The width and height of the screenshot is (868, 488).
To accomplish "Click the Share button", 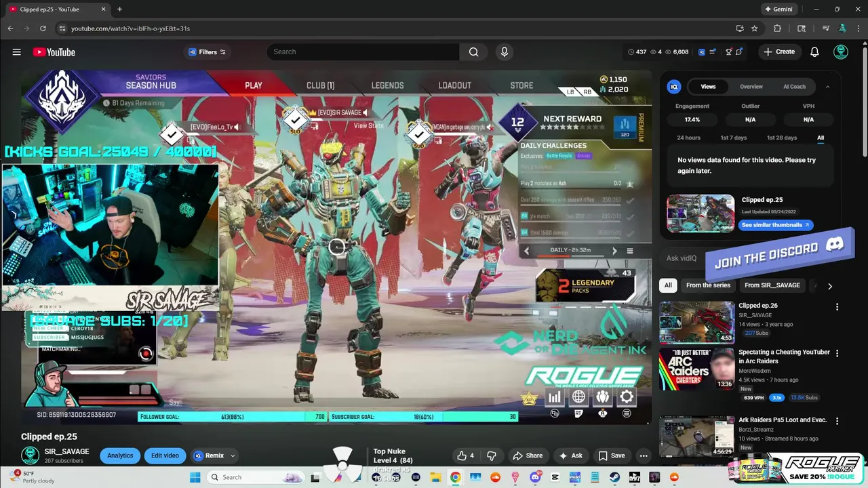I will [x=528, y=455].
